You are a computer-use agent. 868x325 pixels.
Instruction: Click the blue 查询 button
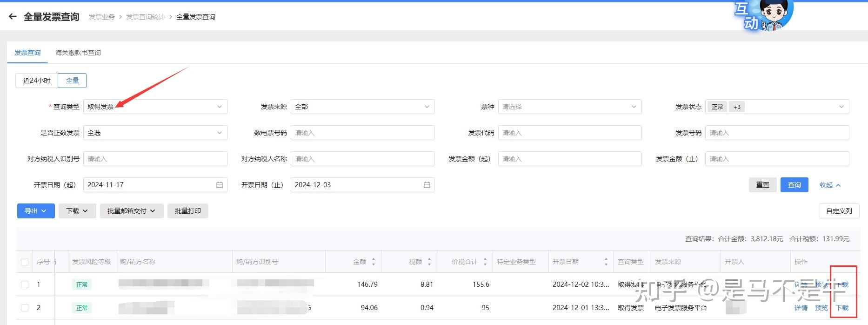[795, 185]
